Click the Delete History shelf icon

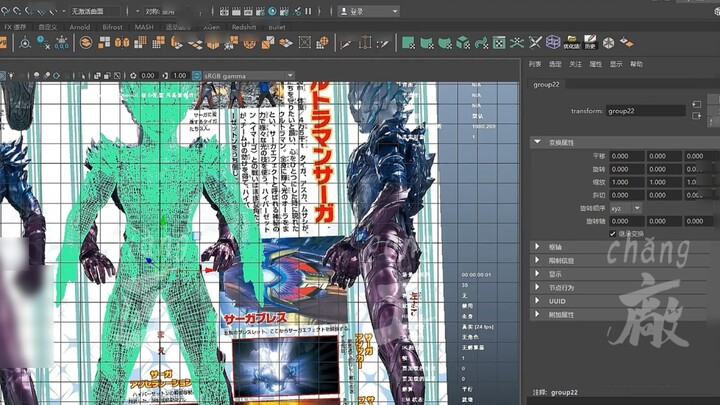coord(44,43)
